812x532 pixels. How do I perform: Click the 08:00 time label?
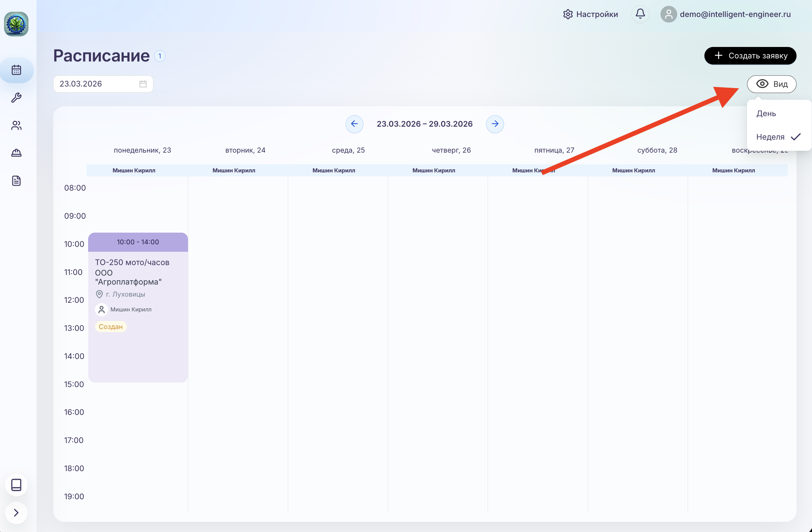pyautogui.click(x=75, y=188)
